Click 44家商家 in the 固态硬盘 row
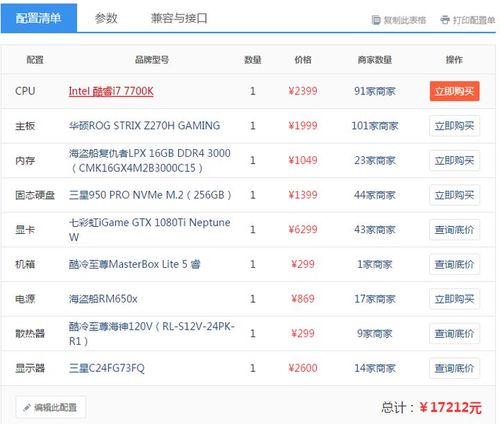The height and width of the screenshot is (424, 500). [375, 195]
